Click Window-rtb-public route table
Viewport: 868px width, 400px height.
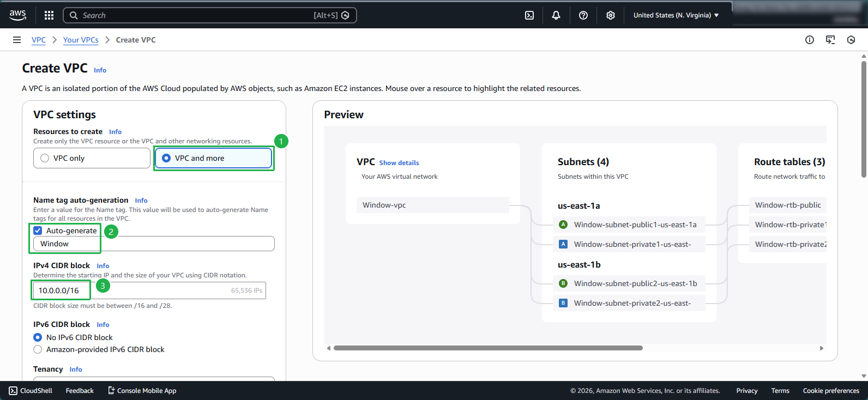point(788,205)
